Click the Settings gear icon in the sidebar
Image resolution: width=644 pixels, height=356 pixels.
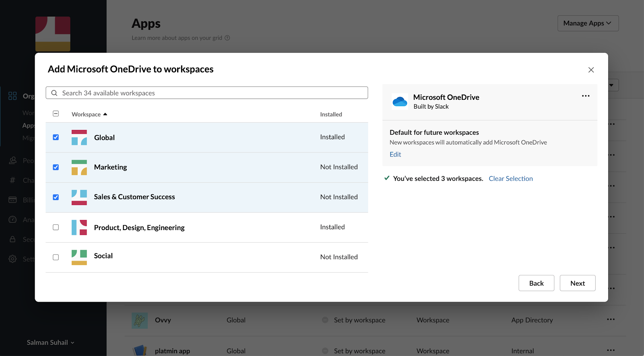(x=13, y=259)
